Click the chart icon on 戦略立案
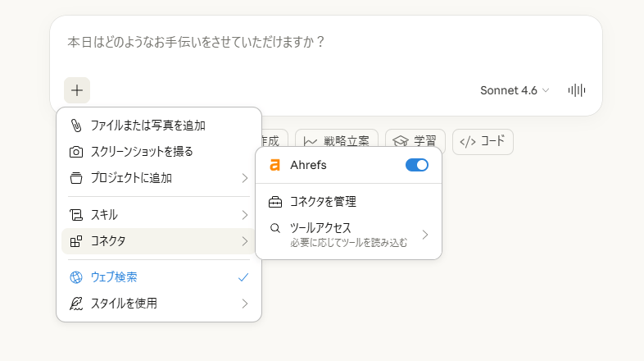Viewport: 644px width, 361px height. click(x=310, y=142)
